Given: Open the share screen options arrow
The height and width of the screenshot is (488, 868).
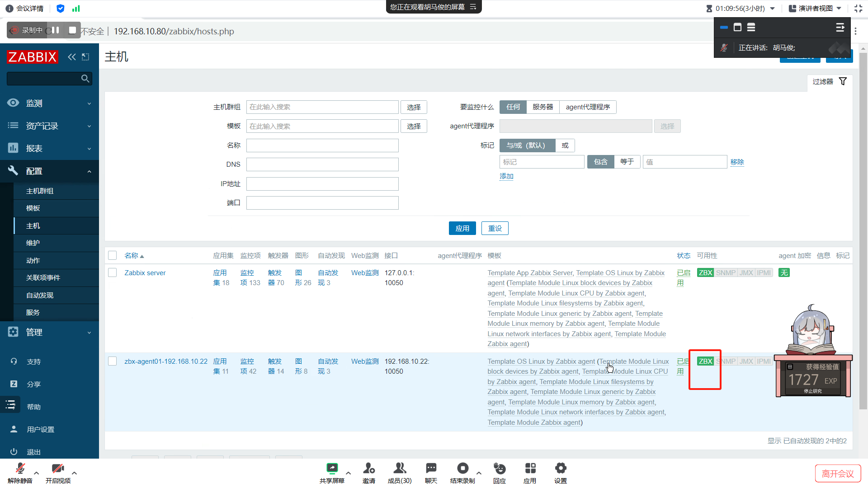Looking at the screenshot, I should tap(348, 473).
